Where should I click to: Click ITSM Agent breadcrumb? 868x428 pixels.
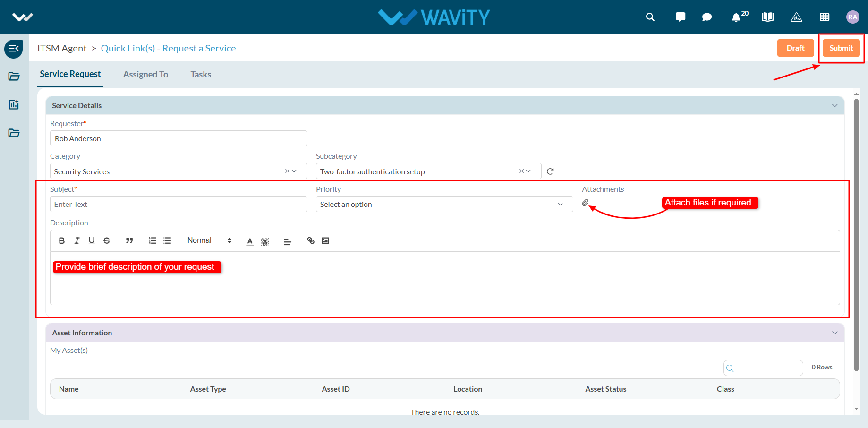click(62, 48)
